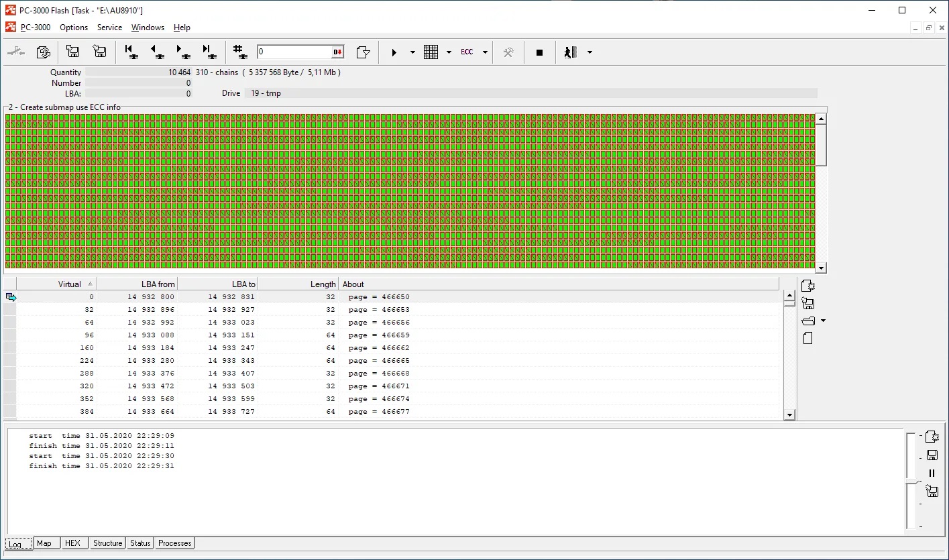Screen dimensions: 949x560
Task: Switch to the Structure tab
Action: [107, 543]
